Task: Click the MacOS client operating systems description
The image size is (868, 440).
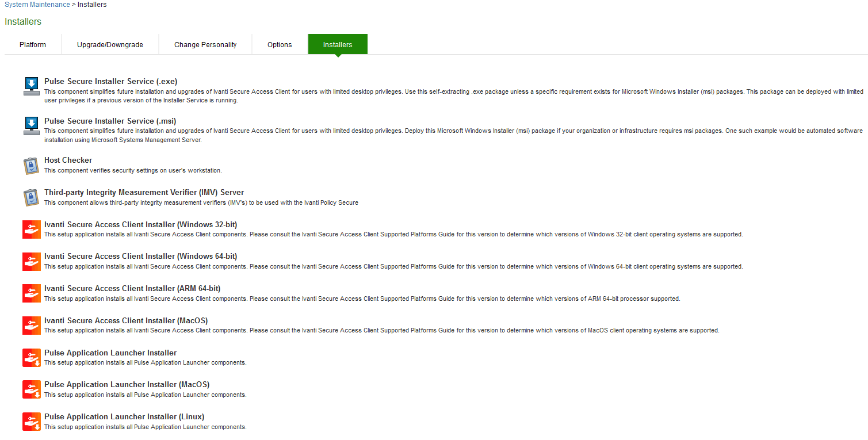Action: coord(382,331)
